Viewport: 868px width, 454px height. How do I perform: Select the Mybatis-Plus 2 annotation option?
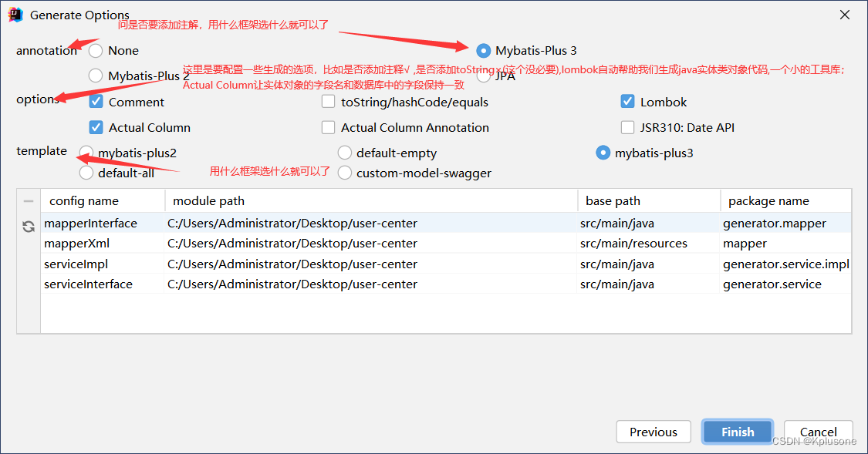[x=96, y=76]
